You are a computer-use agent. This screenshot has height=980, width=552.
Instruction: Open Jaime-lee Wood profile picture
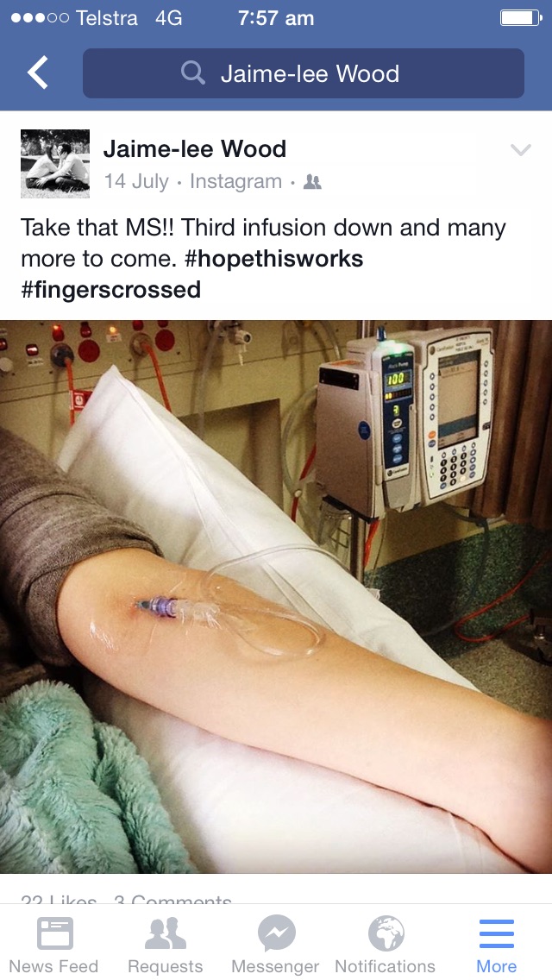click(55, 164)
